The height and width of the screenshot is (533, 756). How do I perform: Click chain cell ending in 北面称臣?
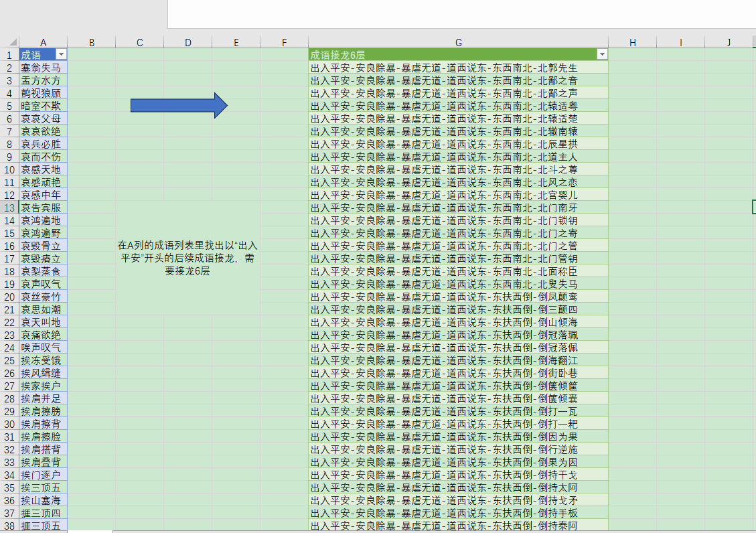(x=458, y=271)
